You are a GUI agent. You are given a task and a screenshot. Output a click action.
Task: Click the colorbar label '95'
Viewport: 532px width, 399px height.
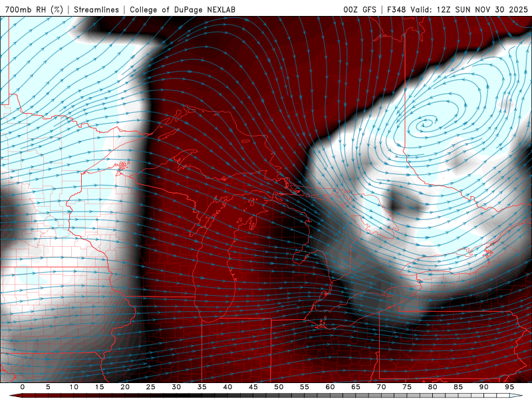(x=509, y=387)
